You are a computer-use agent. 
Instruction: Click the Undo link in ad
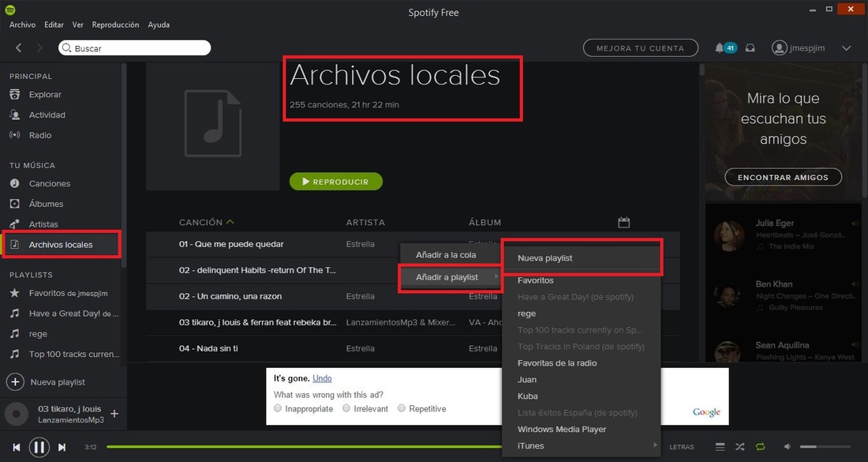coord(322,378)
